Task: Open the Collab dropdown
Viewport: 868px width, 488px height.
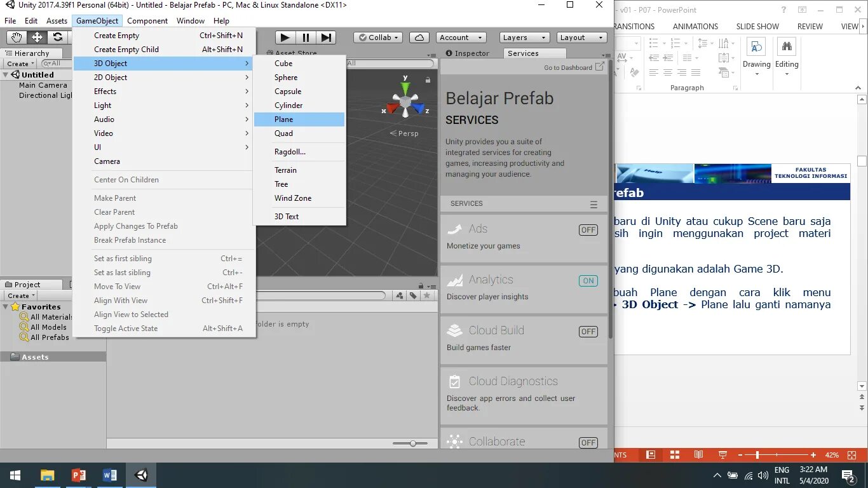Action: tap(379, 37)
